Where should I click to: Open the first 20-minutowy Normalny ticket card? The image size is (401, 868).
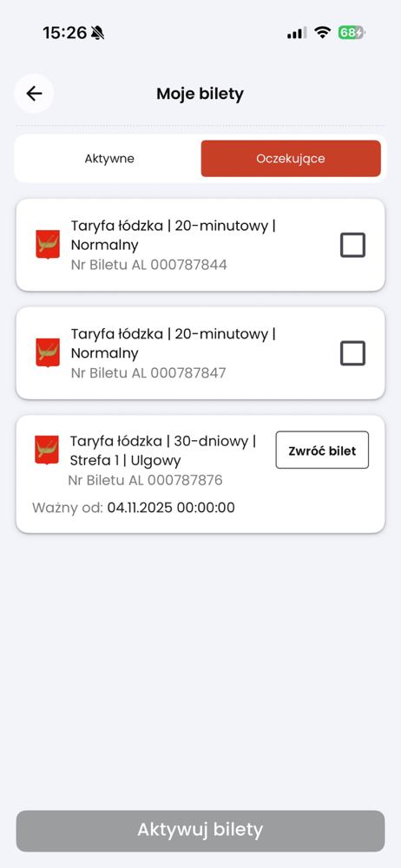click(x=200, y=245)
